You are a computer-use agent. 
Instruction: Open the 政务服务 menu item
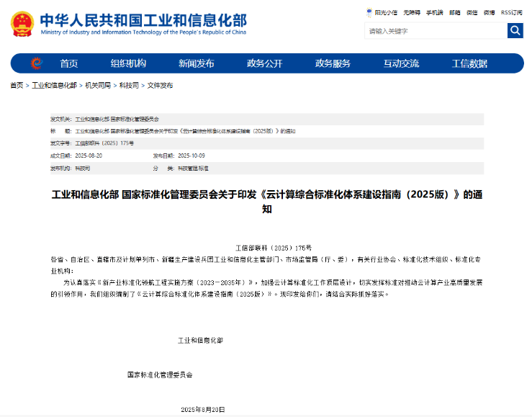pyautogui.click(x=333, y=63)
